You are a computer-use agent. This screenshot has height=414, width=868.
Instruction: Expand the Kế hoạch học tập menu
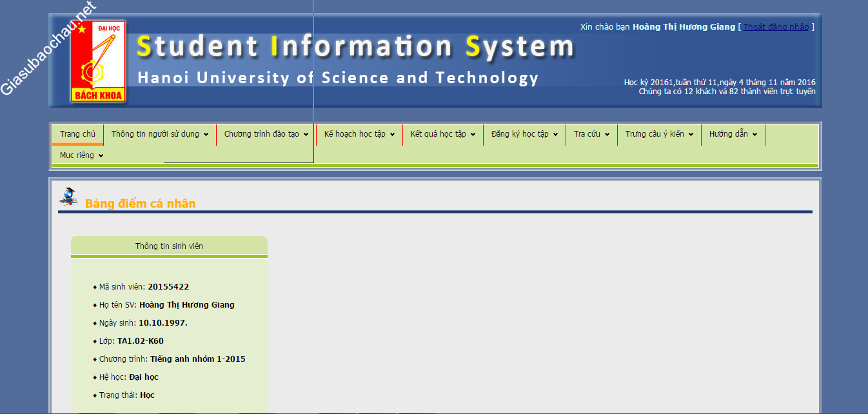359,134
